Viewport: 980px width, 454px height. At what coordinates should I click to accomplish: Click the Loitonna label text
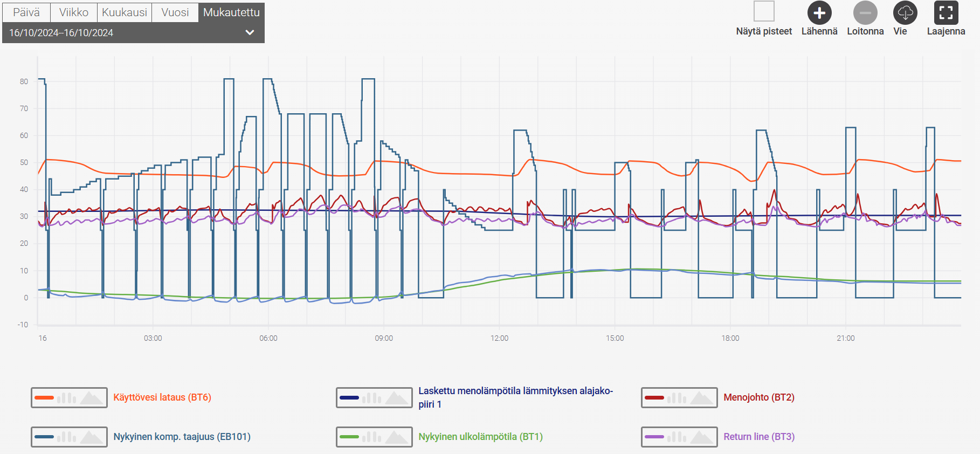coord(865,31)
